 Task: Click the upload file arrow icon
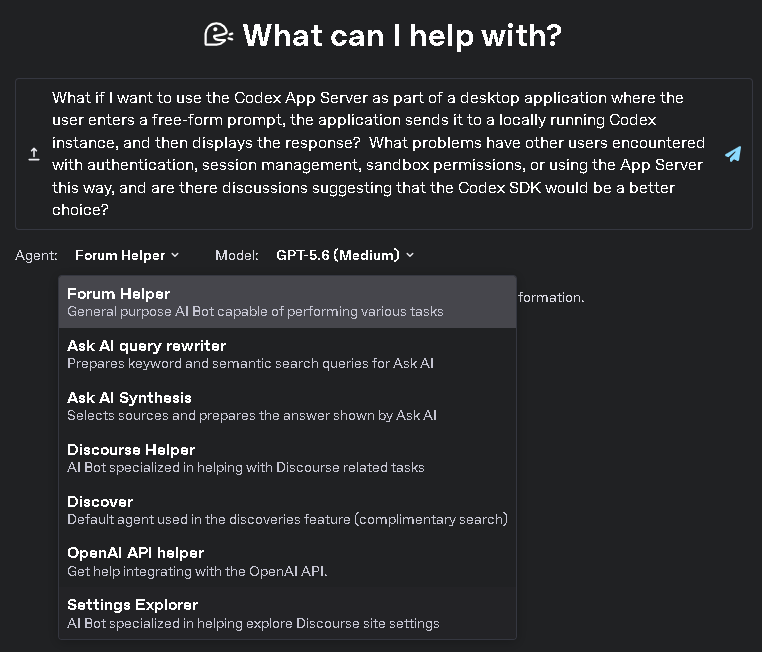(x=34, y=154)
